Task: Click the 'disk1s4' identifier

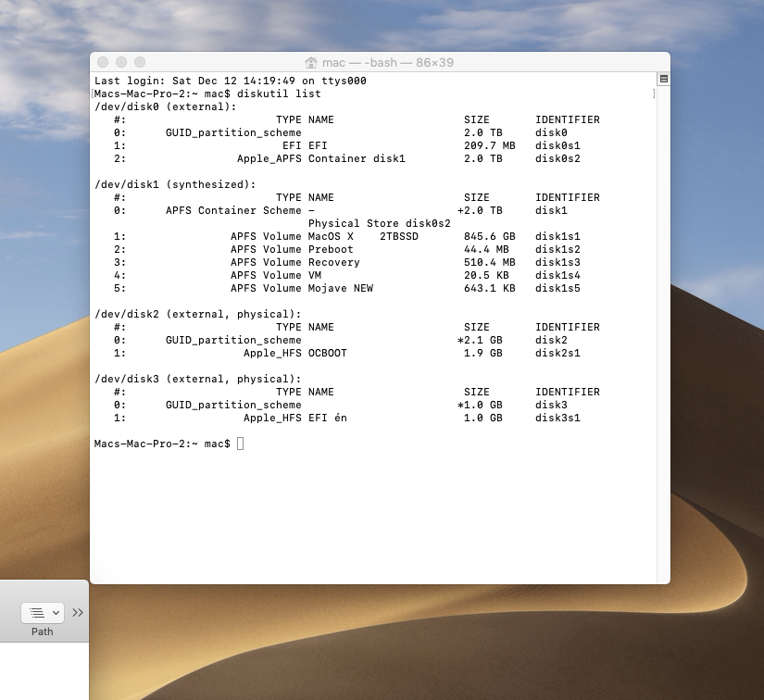Action: tap(557, 275)
